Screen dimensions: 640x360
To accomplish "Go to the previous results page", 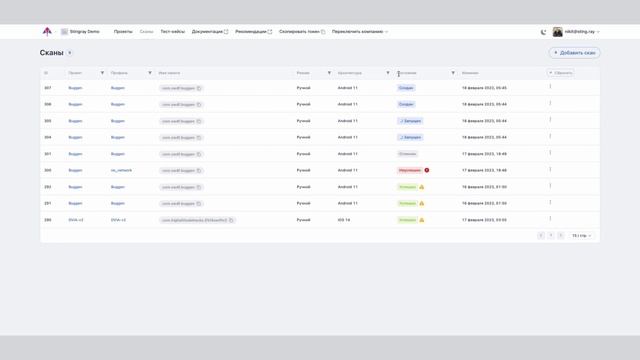I will pyautogui.click(x=541, y=236).
